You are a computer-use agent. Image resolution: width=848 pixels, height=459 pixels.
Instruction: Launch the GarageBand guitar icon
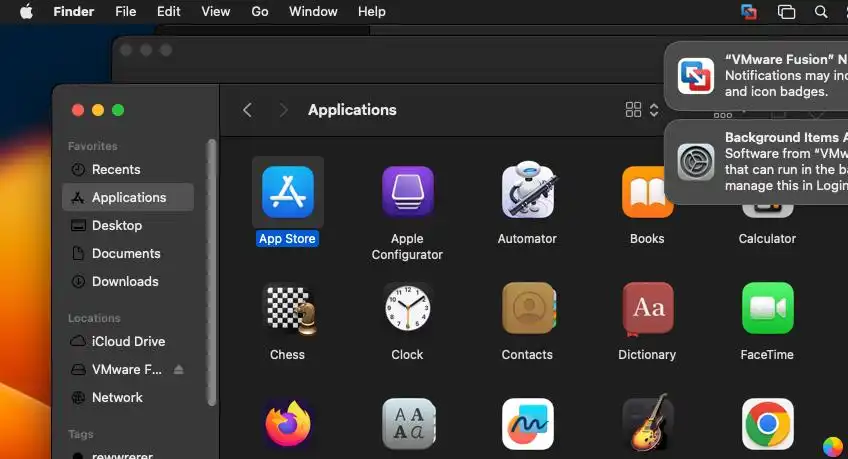point(648,422)
